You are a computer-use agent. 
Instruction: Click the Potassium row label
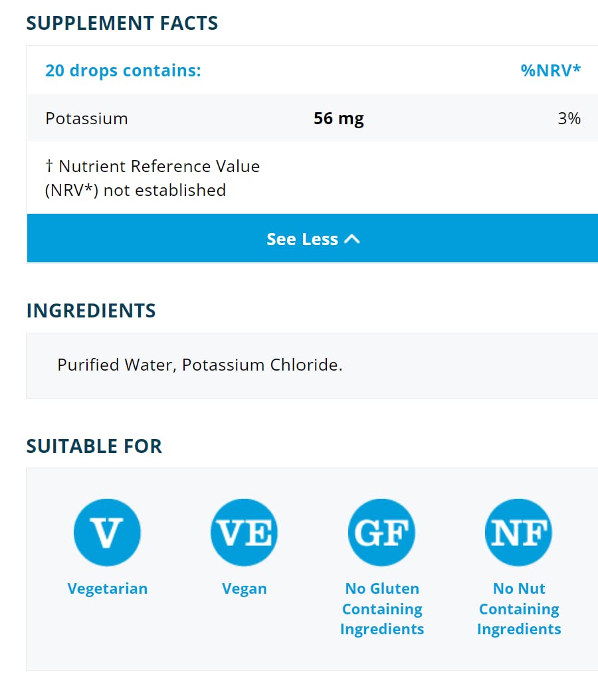pyautogui.click(x=86, y=119)
